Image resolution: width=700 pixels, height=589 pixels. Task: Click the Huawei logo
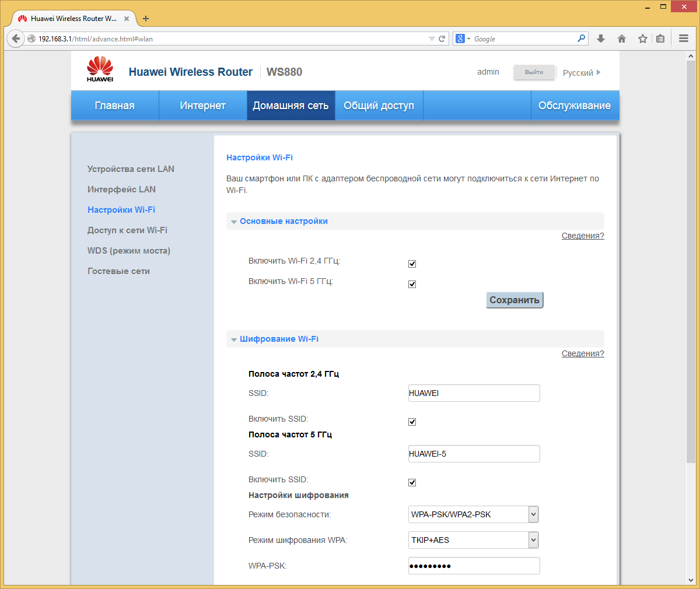click(100, 69)
